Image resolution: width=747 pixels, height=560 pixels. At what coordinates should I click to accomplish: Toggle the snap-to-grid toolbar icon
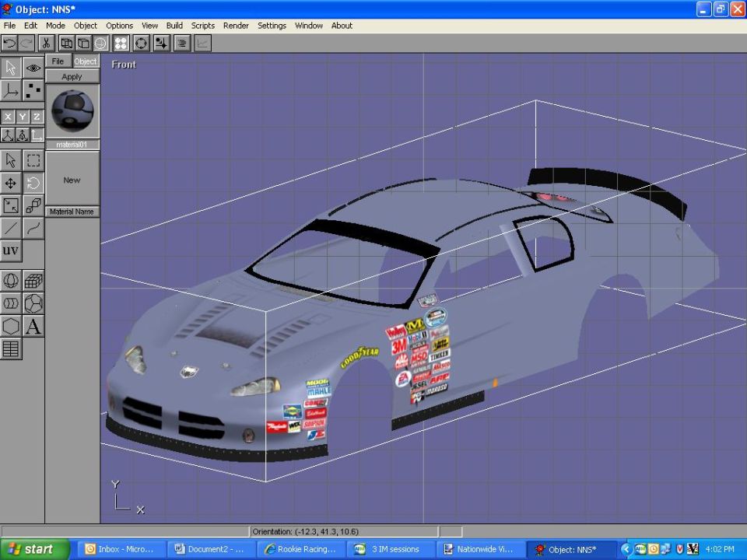click(162, 44)
